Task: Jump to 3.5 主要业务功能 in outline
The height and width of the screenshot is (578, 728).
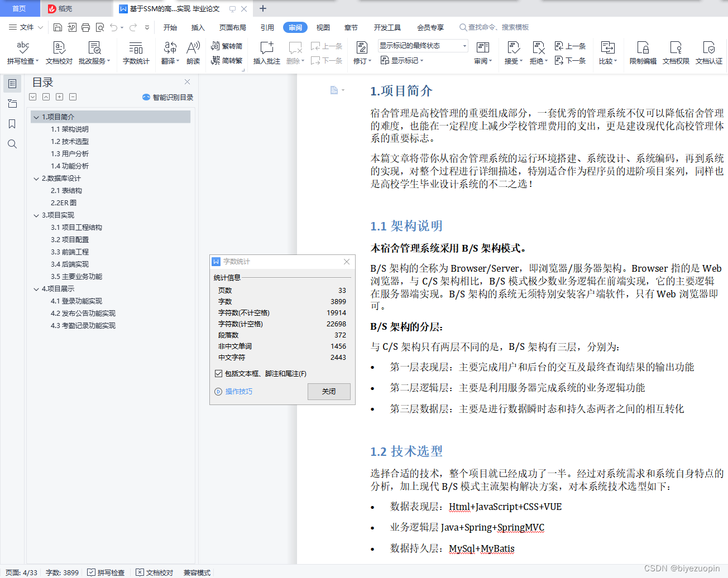Action: pos(76,277)
